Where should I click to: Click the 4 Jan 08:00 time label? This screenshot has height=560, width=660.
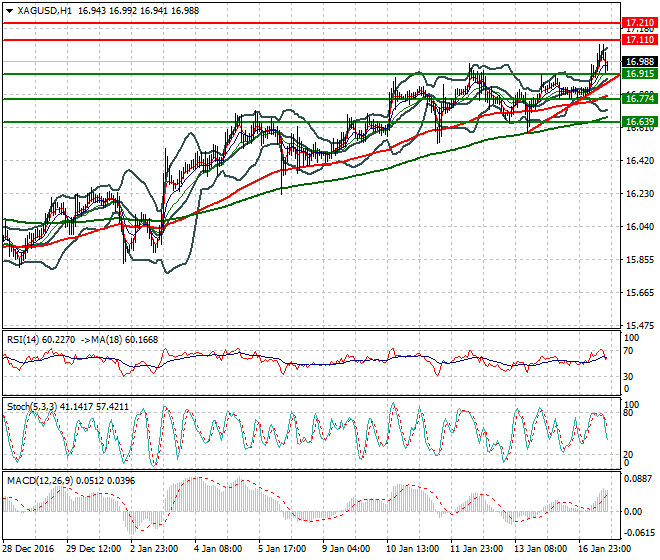point(218,549)
